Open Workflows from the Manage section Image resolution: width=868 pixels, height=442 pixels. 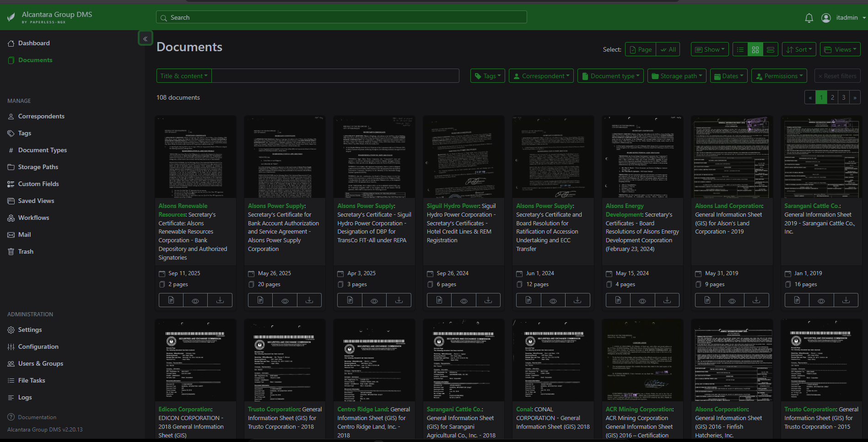pos(33,218)
